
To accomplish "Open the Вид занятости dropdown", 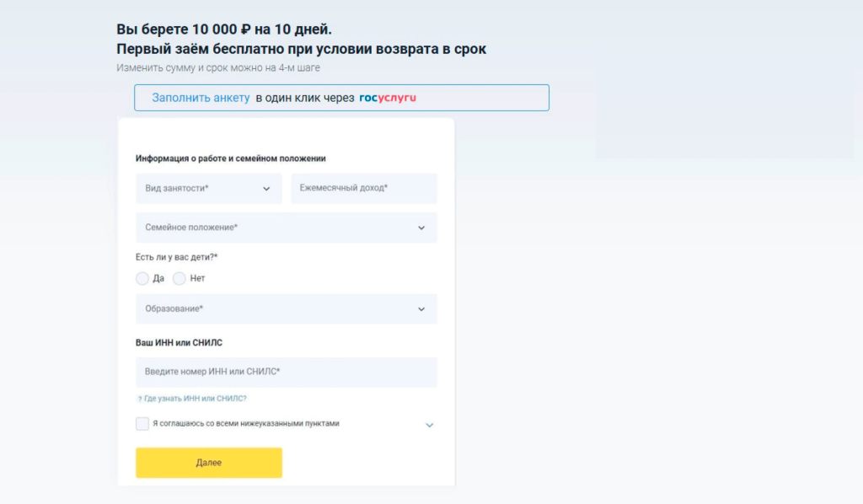I will (209, 188).
